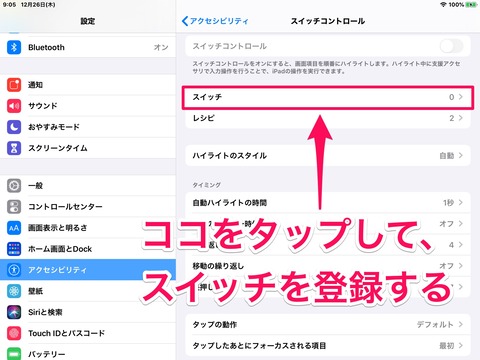Tap chevron on the レシピ row
Viewport: 480px width, 360px height.
(x=461, y=118)
